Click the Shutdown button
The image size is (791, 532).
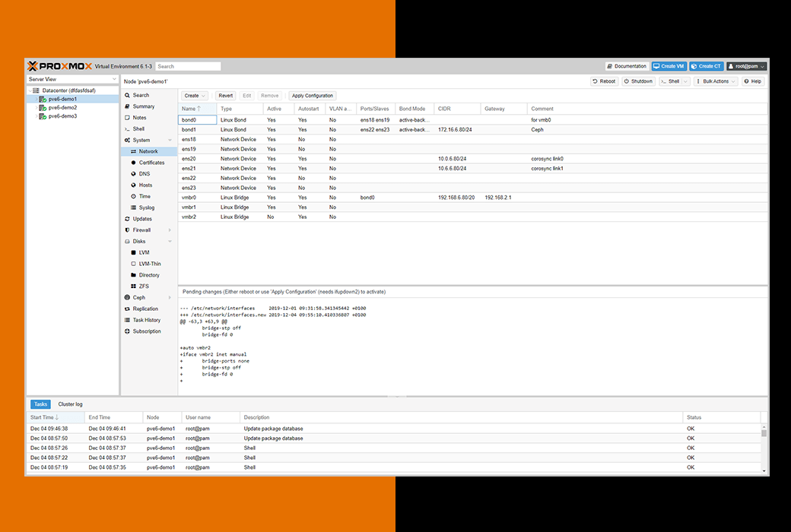[638, 81]
